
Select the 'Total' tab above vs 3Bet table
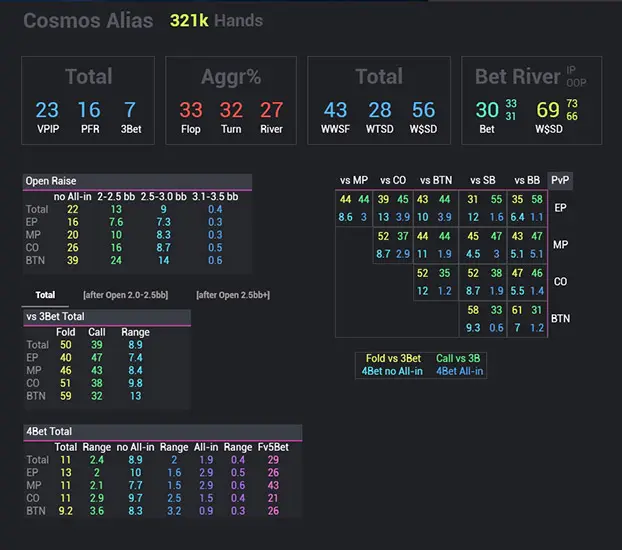pos(45,296)
